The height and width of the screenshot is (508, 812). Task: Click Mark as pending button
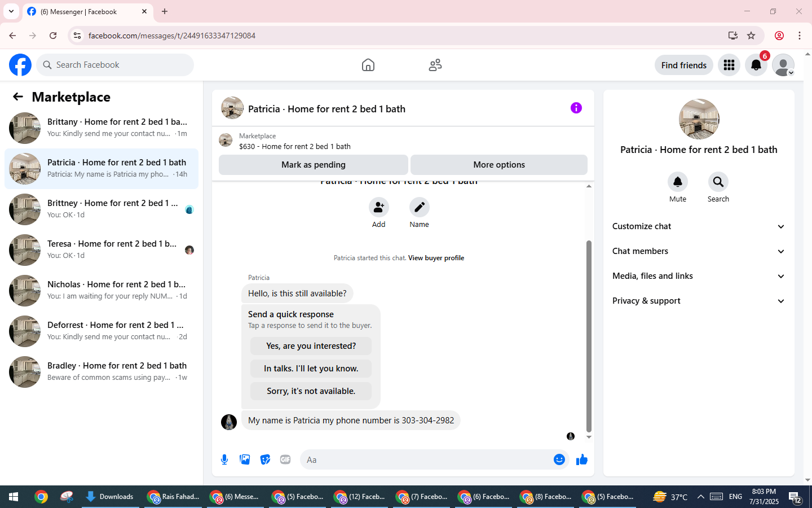pyautogui.click(x=314, y=165)
